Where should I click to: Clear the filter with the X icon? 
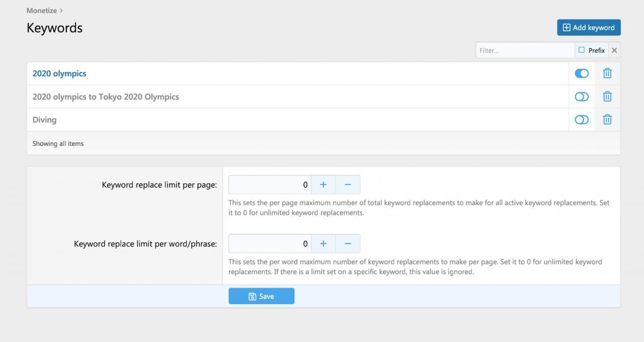point(614,50)
